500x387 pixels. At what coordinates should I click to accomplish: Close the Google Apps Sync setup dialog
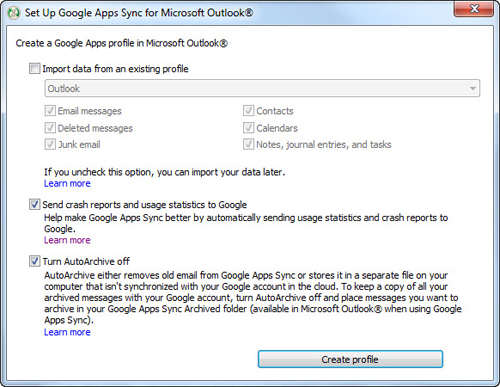(x=474, y=9)
